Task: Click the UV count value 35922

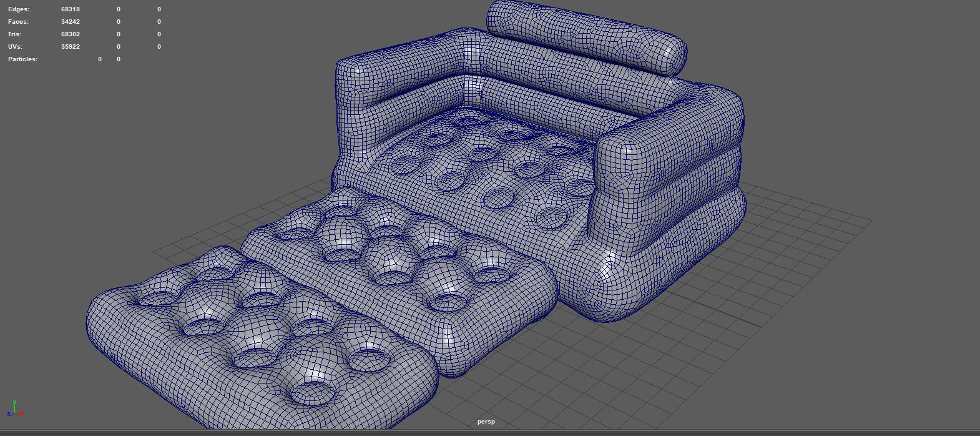Action: [71, 47]
